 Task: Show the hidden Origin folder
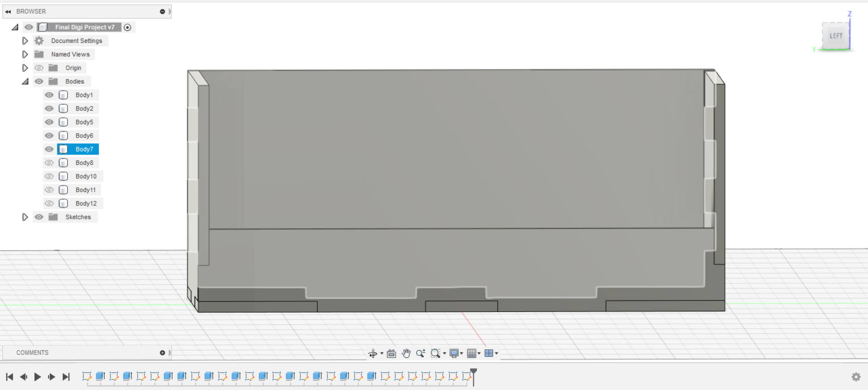click(39, 68)
